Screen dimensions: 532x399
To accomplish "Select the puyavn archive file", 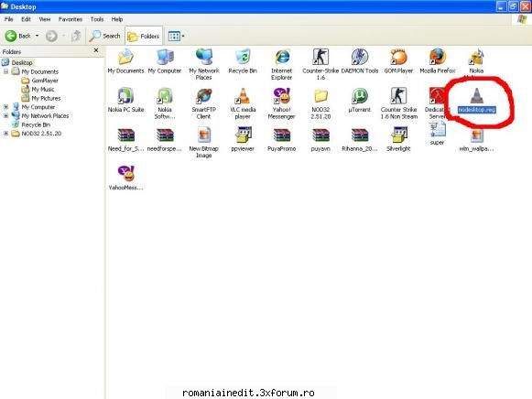I will 320,139.
